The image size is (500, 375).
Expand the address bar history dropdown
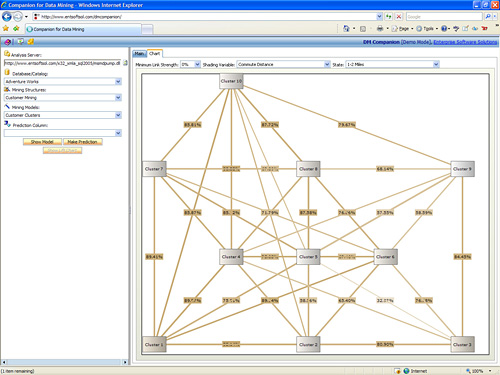379,16
